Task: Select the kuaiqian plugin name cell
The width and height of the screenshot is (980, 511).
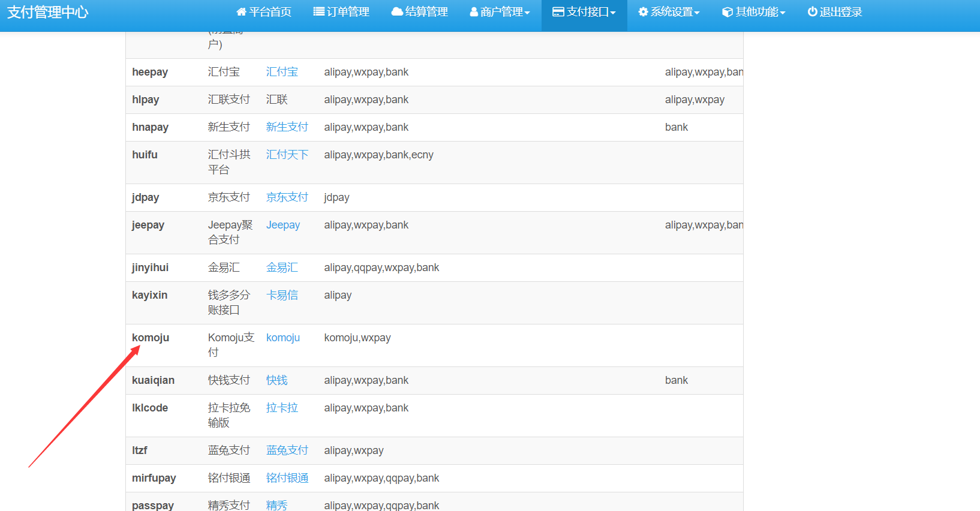Action: [x=154, y=380]
